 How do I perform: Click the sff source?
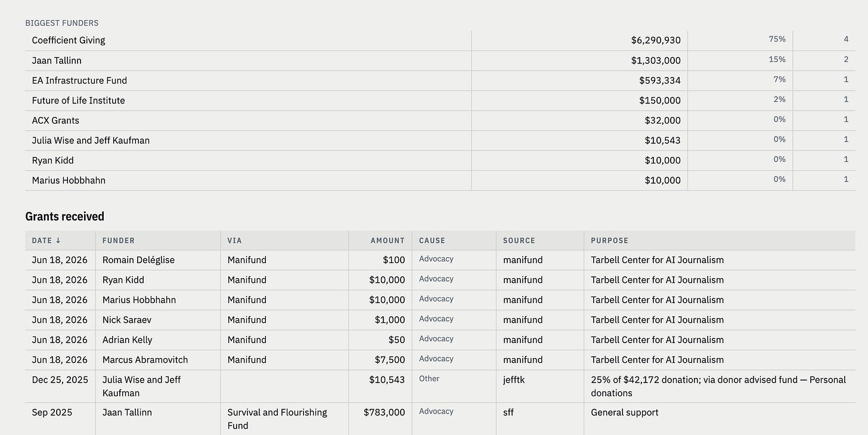pos(509,413)
